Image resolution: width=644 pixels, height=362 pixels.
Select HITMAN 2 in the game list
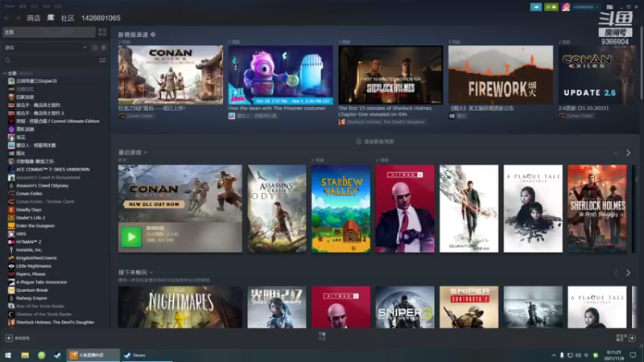[28, 242]
